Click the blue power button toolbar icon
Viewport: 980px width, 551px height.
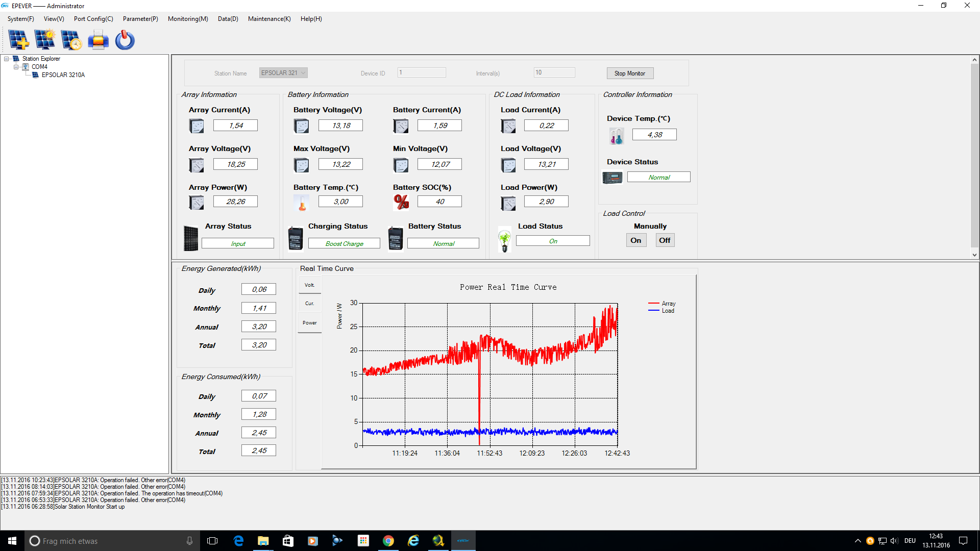click(x=125, y=40)
